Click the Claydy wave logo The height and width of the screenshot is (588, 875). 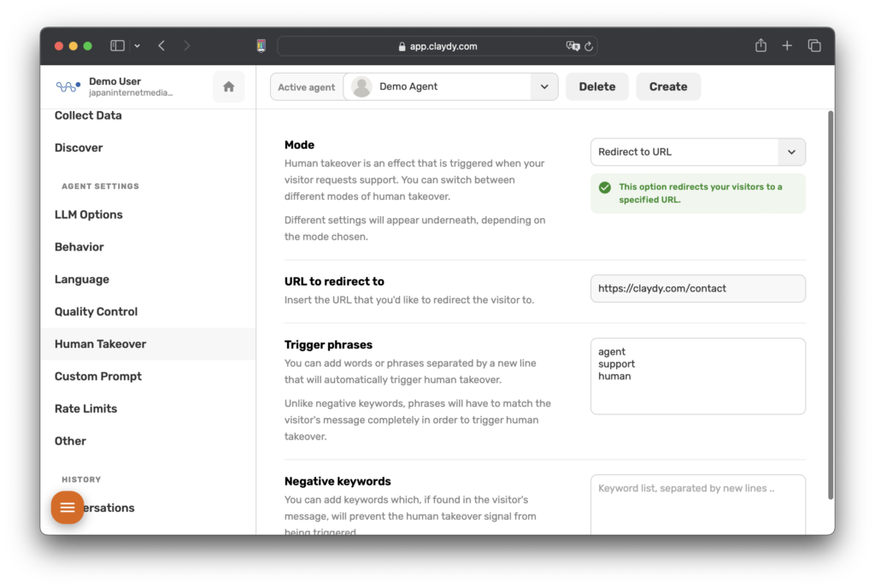tap(68, 86)
